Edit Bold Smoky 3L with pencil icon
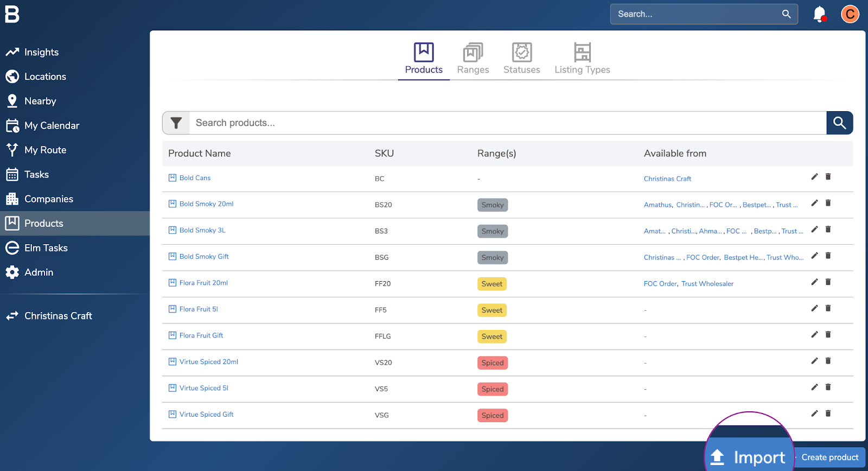868x471 pixels. click(x=814, y=230)
